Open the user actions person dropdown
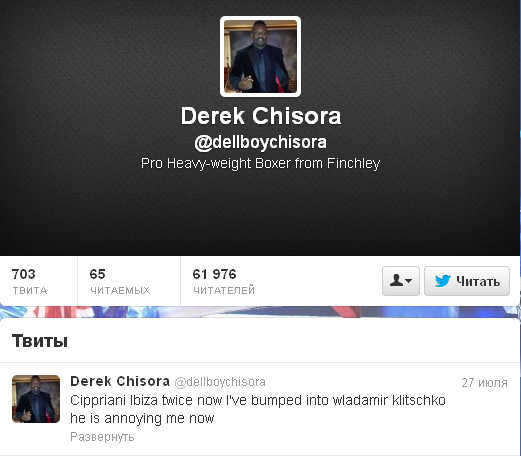521x456 pixels. (x=401, y=281)
